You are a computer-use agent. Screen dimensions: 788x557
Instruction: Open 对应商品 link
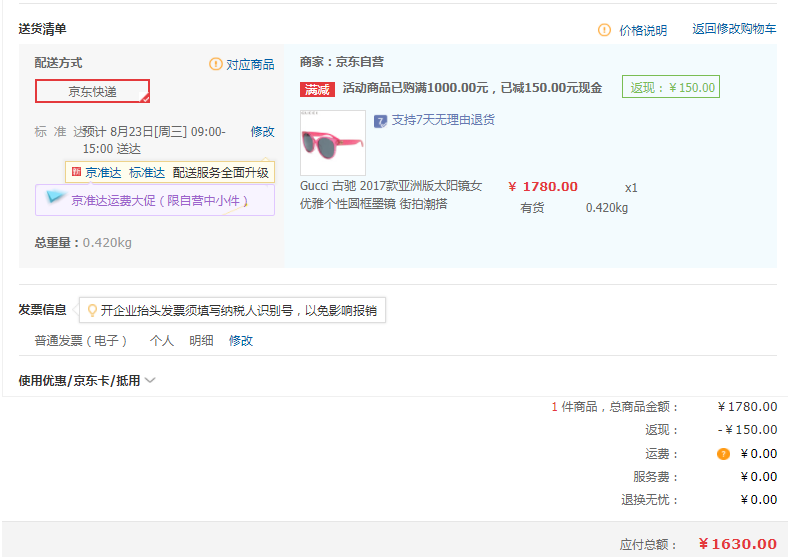tap(250, 64)
